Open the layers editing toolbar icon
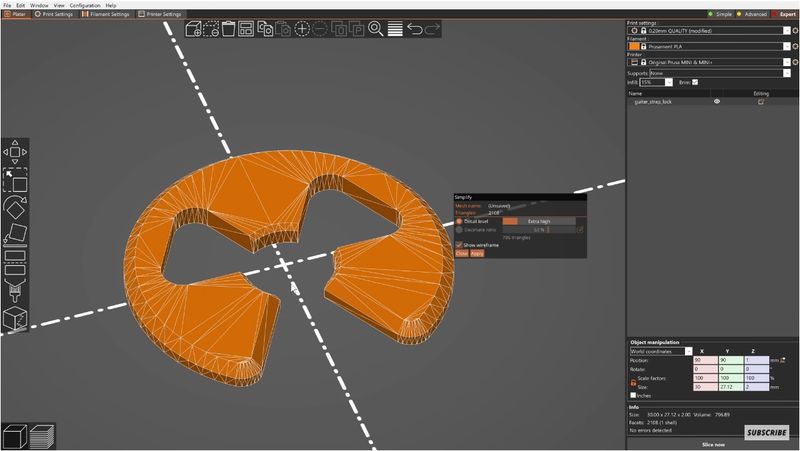The height and width of the screenshot is (451, 800). (x=395, y=29)
